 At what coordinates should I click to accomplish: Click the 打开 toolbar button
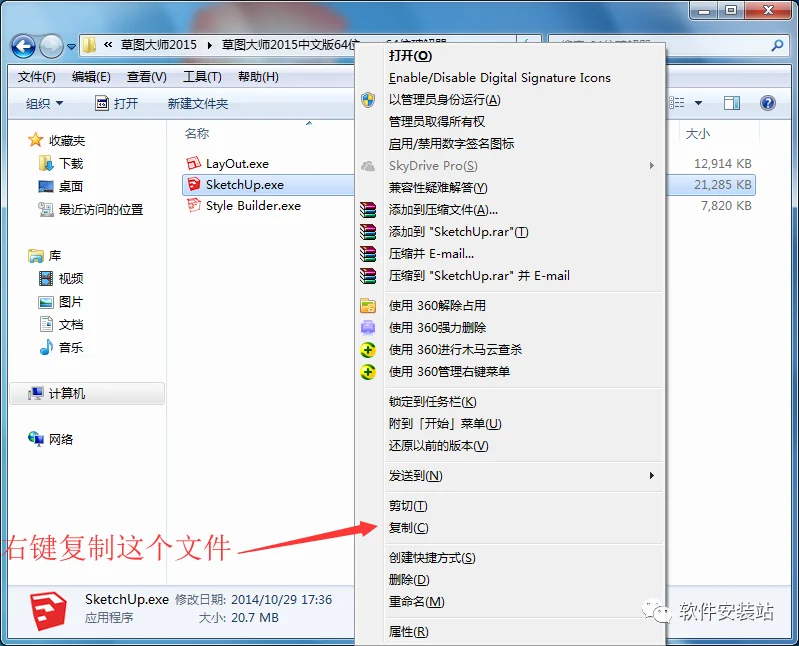click(x=117, y=103)
